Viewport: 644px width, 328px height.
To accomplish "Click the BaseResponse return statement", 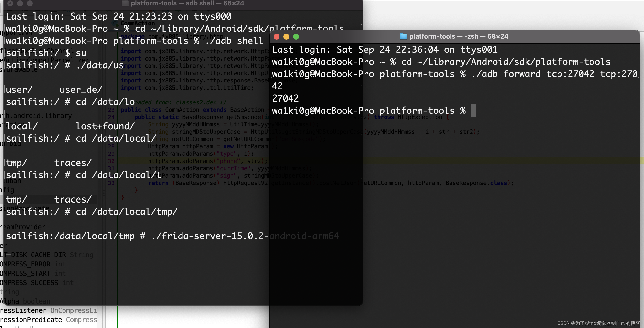I will tap(197, 183).
